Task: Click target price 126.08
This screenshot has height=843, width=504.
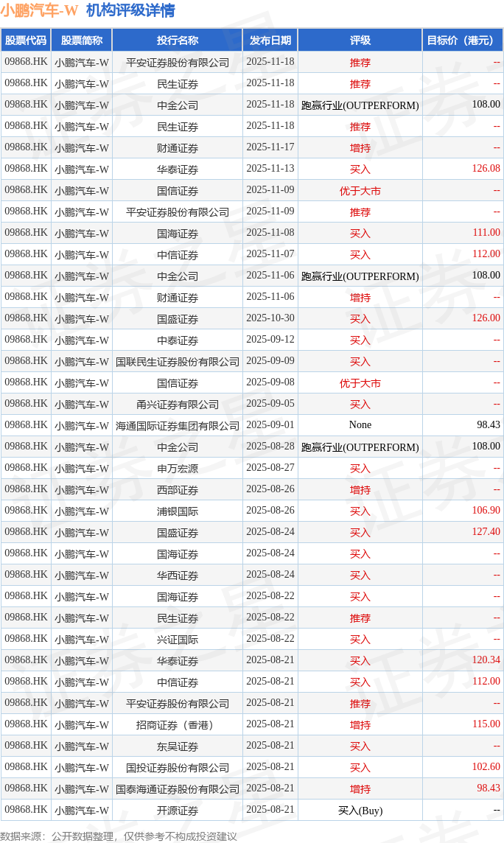Action: [x=486, y=169]
